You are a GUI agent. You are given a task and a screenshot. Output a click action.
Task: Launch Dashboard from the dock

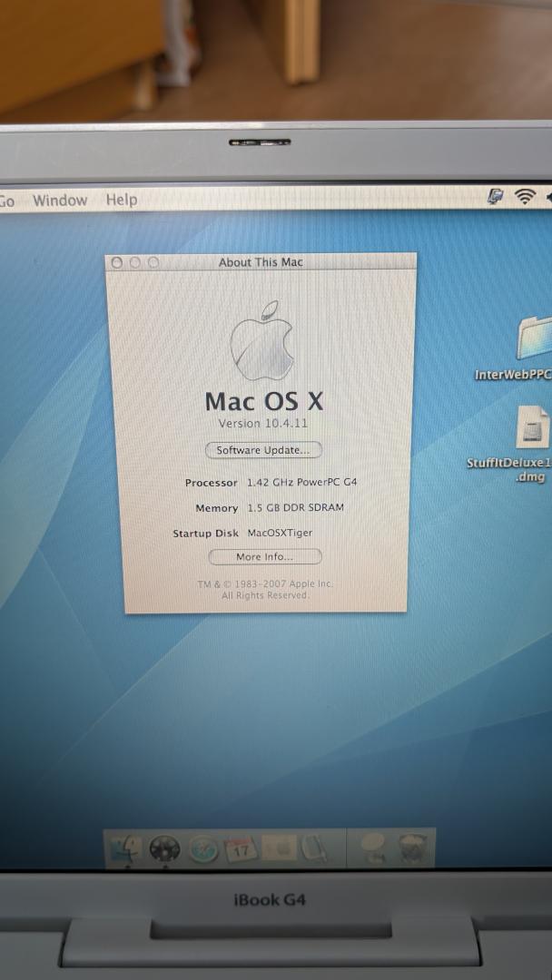pos(164,850)
